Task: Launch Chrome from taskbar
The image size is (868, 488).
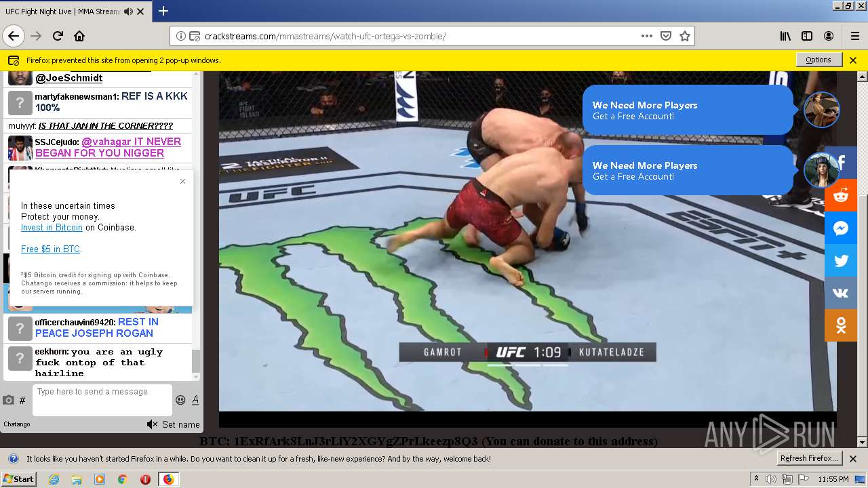Action: coord(122,479)
